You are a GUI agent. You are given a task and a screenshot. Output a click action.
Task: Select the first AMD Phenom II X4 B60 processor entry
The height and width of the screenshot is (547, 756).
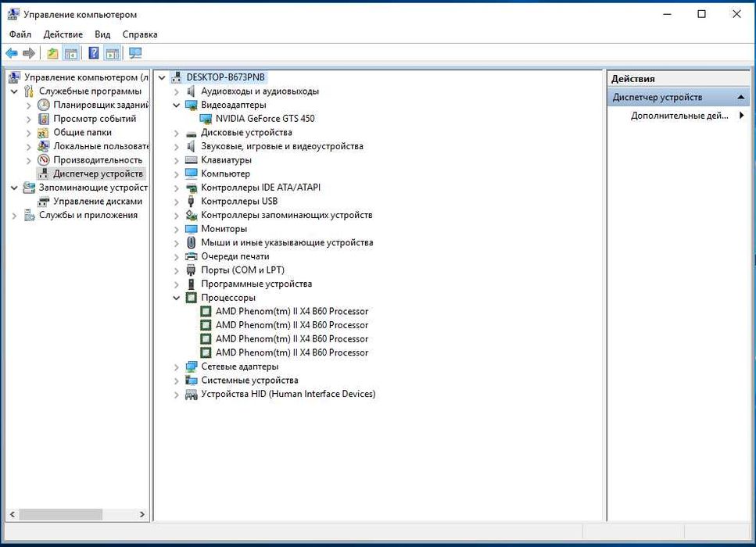(292, 311)
